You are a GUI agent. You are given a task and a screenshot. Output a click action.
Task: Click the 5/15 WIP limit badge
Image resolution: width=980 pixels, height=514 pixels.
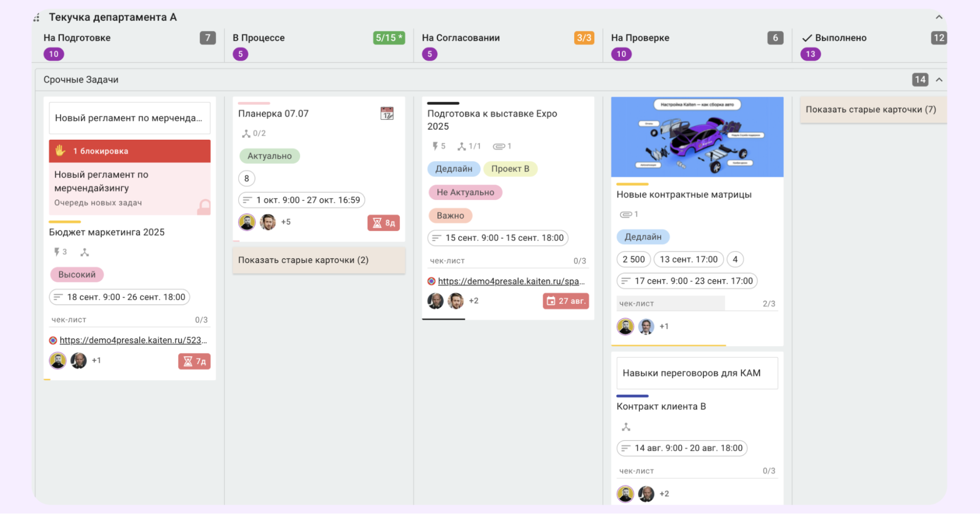(389, 38)
